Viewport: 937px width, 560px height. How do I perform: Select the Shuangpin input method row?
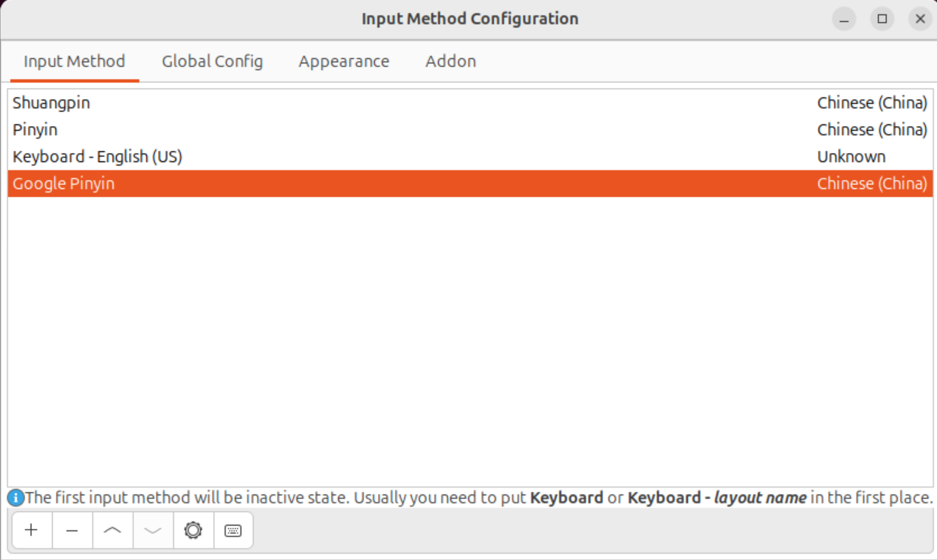[51, 103]
